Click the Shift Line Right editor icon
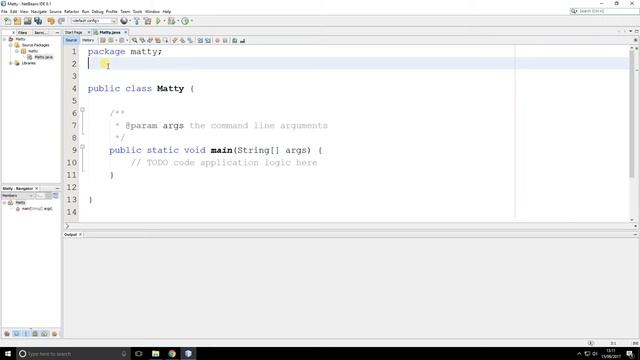The image size is (640, 360). click(x=208, y=40)
